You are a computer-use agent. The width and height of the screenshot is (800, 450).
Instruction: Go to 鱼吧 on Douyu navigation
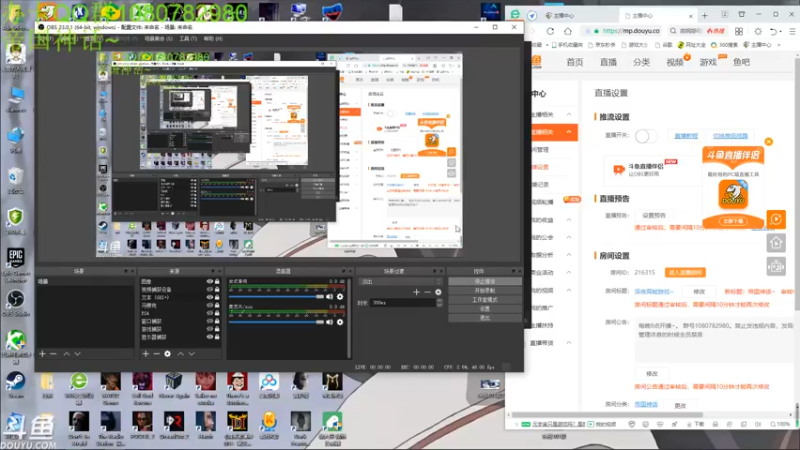[x=741, y=62]
